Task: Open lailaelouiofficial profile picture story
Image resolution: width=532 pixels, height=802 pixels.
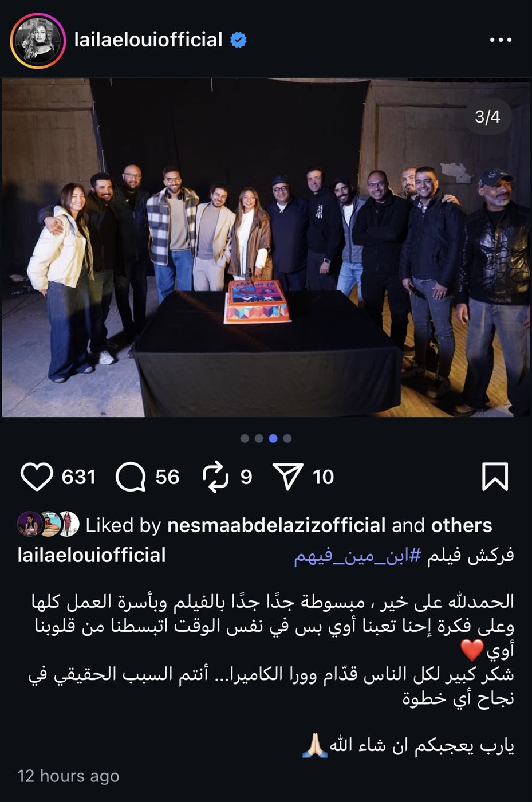Action: (x=38, y=41)
